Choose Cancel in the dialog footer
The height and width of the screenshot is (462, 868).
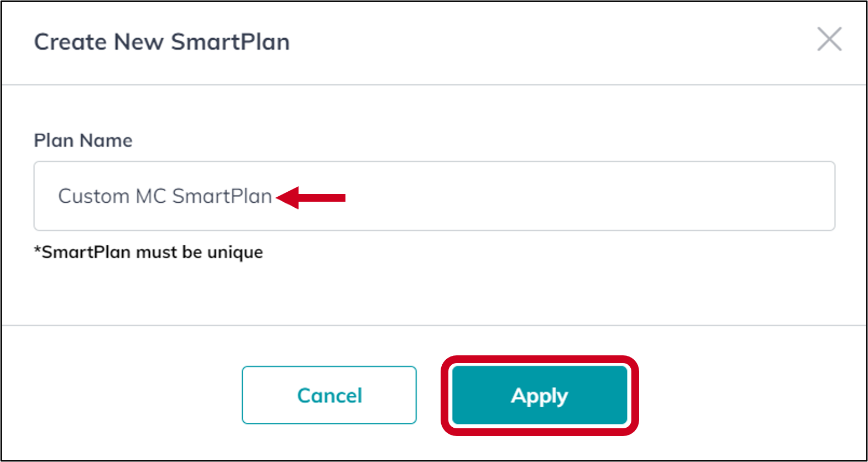tap(329, 395)
